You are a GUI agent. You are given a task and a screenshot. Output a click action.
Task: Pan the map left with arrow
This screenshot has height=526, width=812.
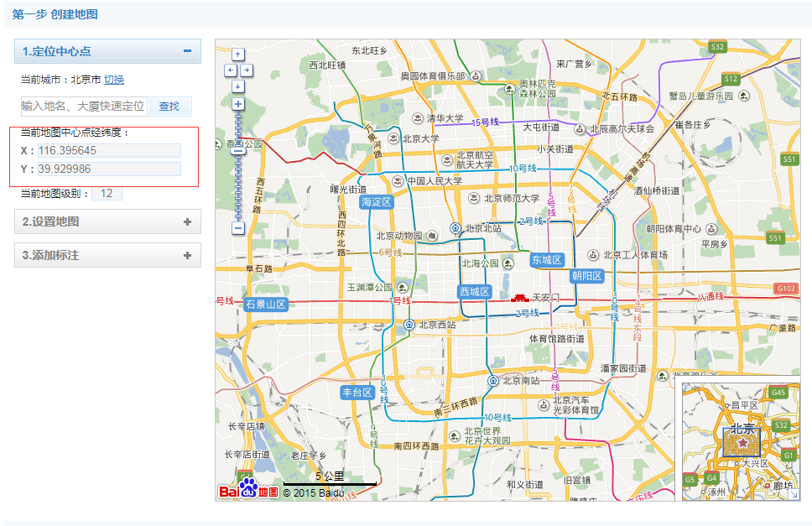[229, 70]
